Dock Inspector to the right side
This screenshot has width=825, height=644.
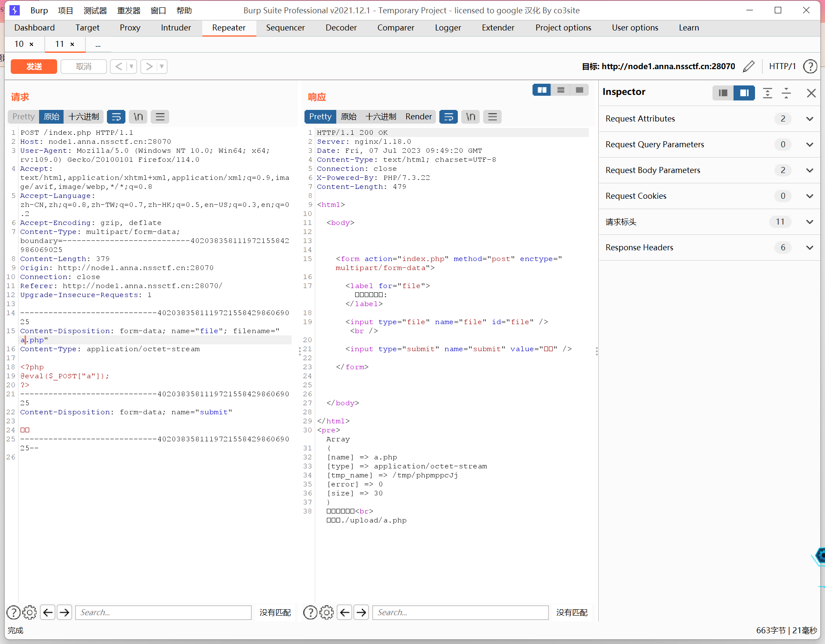point(744,93)
